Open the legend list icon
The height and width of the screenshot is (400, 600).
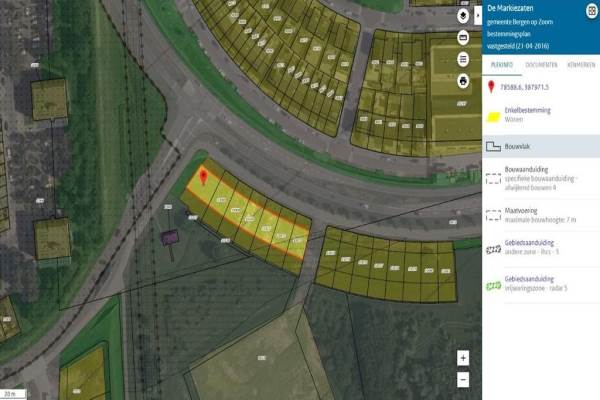point(463,59)
